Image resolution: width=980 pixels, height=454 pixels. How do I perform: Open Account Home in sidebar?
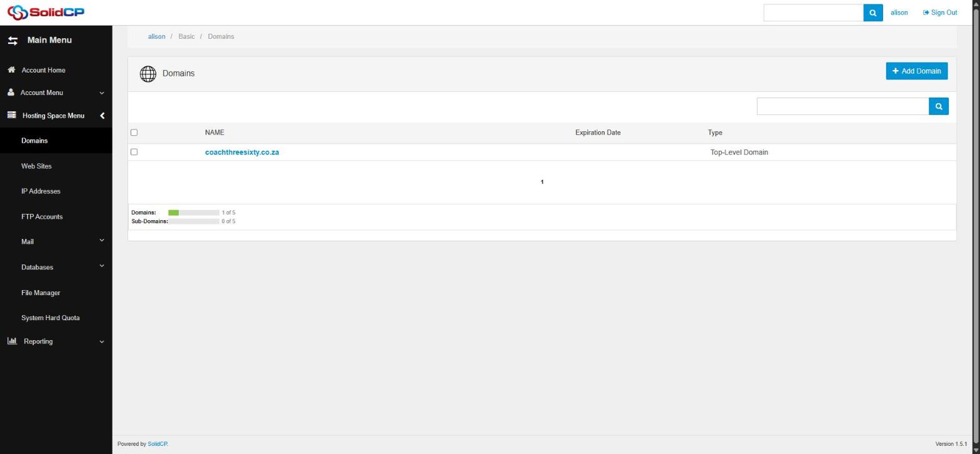(43, 70)
